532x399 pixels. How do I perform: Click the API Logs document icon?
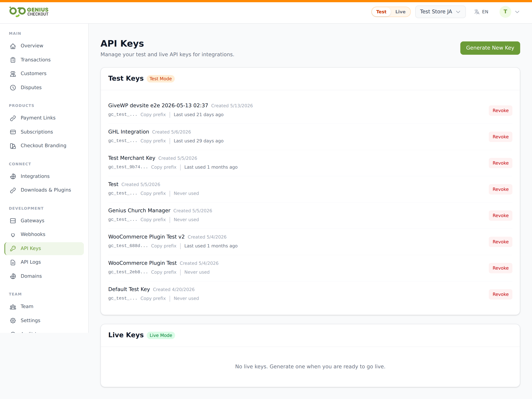[x=13, y=263]
